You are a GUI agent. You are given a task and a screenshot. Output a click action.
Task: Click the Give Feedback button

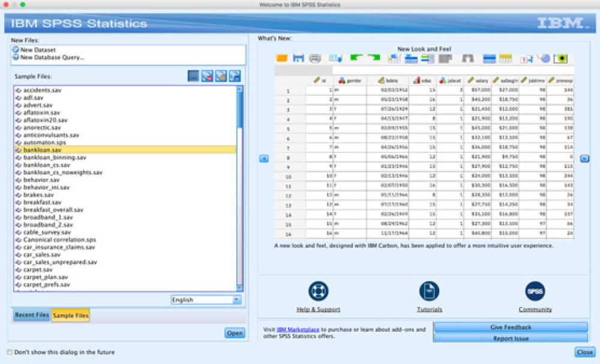point(511,327)
